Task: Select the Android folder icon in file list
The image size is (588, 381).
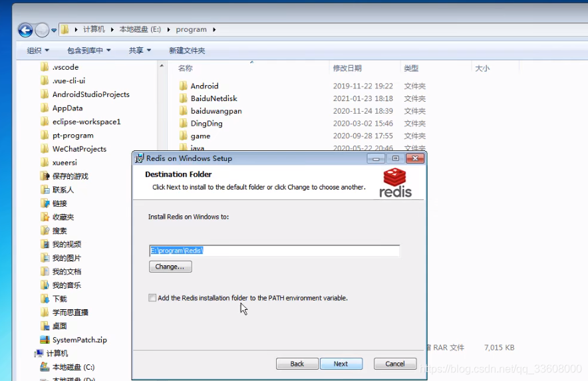Action: tap(184, 86)
